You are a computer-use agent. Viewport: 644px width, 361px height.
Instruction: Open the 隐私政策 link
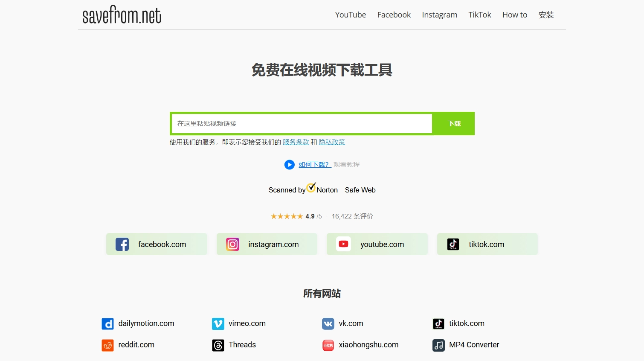click(332, 142)
